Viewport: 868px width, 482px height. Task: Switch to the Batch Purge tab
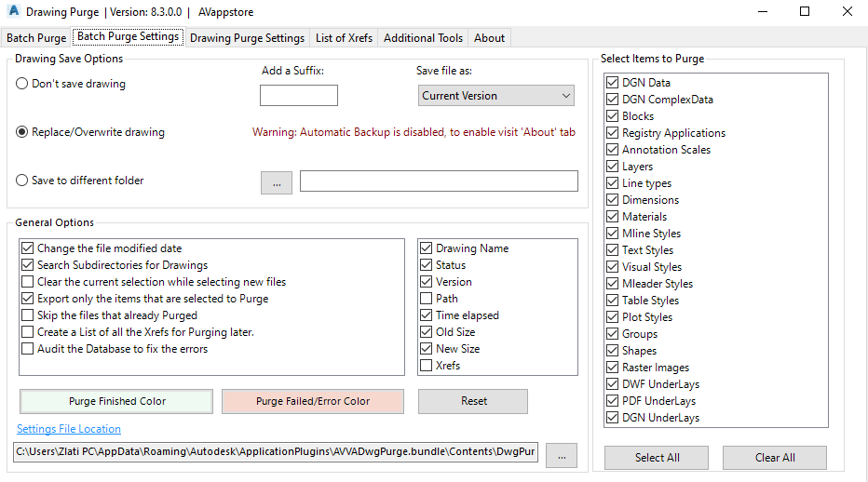click(x=36, y=38)
